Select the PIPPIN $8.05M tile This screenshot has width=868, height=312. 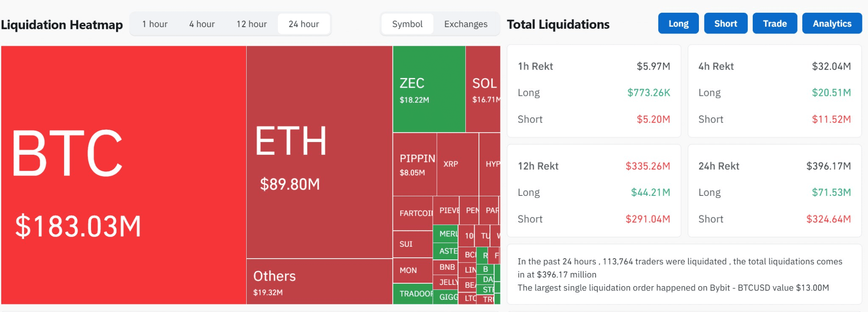click(415, 164)
